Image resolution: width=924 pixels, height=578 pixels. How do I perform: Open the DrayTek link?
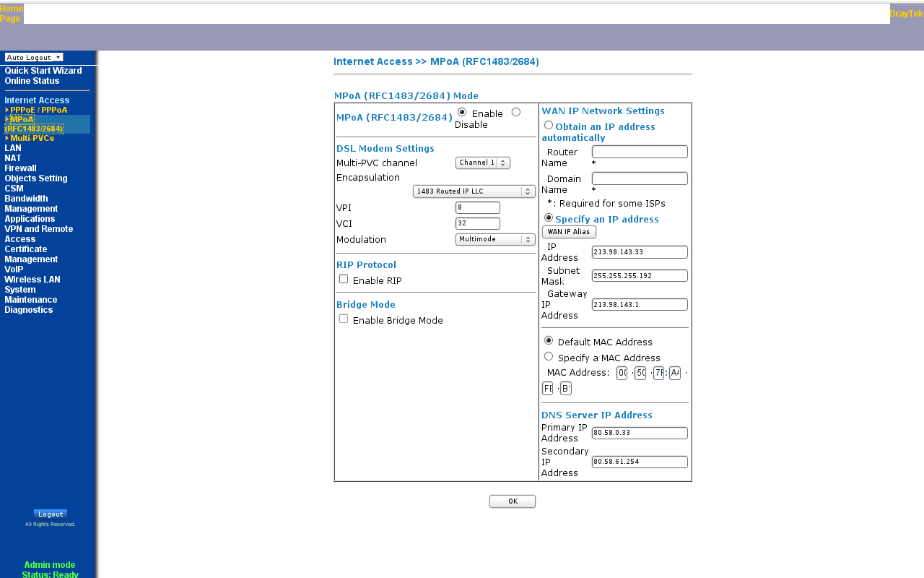[x=907, y=14]
